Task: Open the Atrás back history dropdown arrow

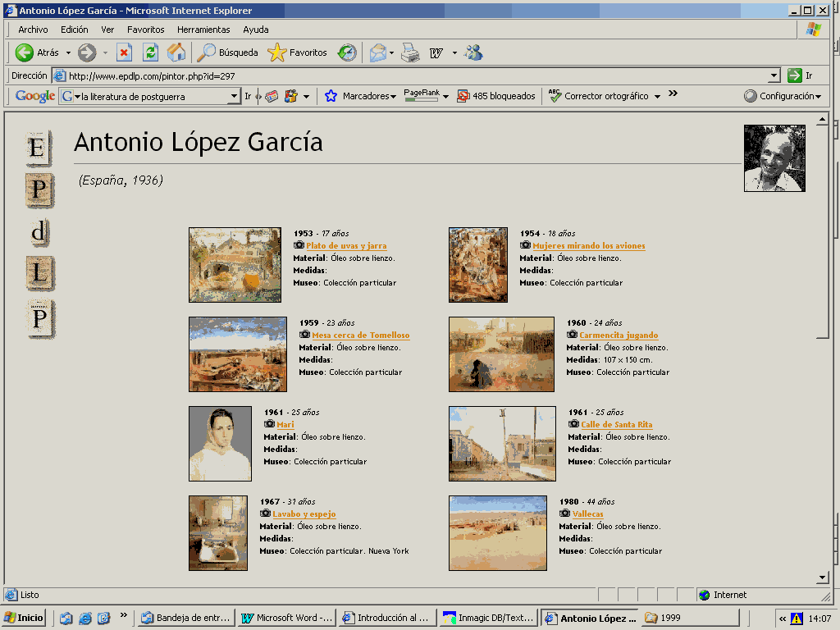Action: point(68,52)
